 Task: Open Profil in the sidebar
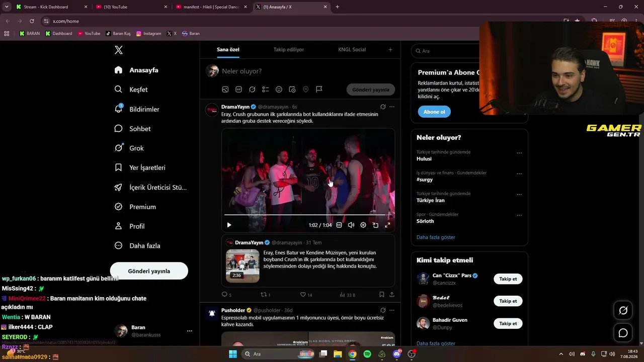129,226
